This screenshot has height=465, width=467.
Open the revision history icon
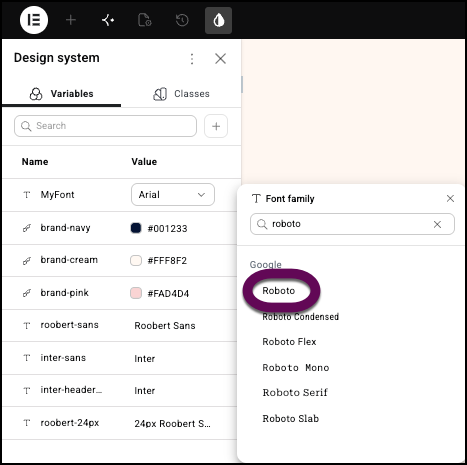tap(182, 20)
